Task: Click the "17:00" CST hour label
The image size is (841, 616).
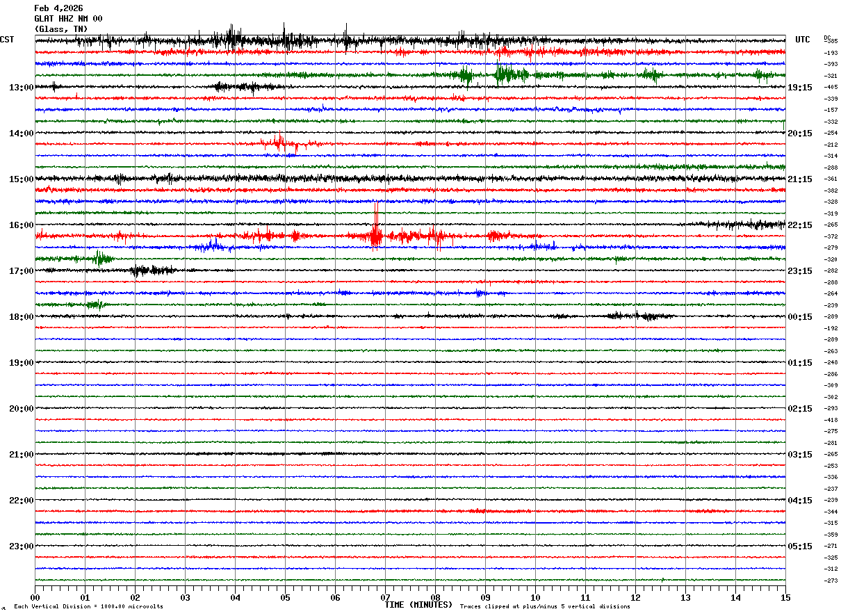Action: point(22,271)
